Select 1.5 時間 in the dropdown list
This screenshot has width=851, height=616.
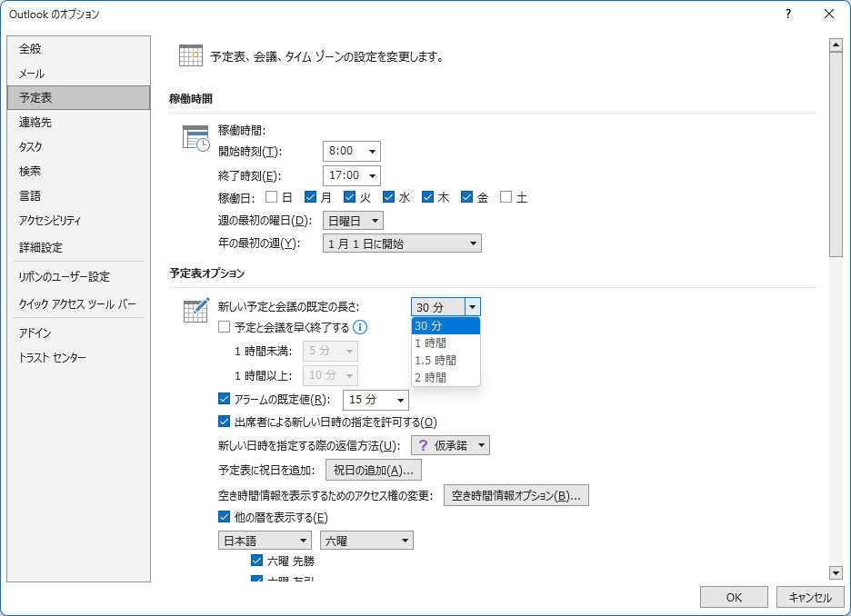tap(446, 360)
